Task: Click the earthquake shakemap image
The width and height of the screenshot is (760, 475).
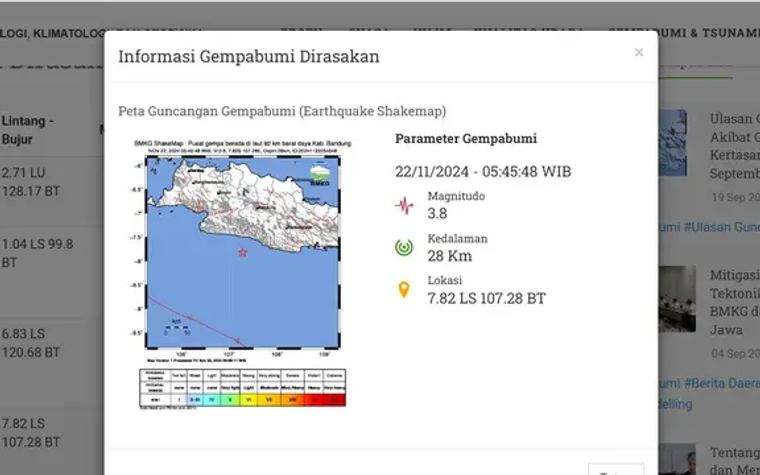Action: (x=240, y=274)
